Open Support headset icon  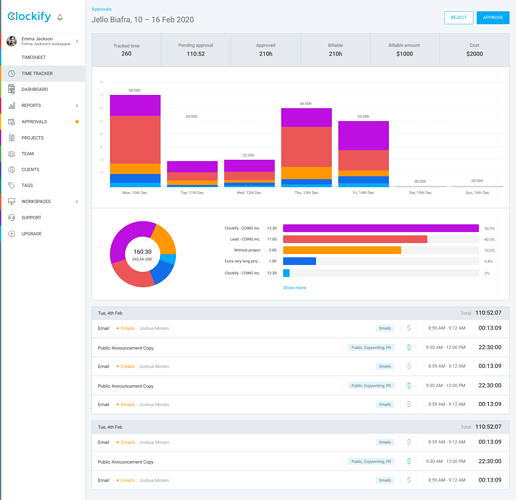click(12, 218)
